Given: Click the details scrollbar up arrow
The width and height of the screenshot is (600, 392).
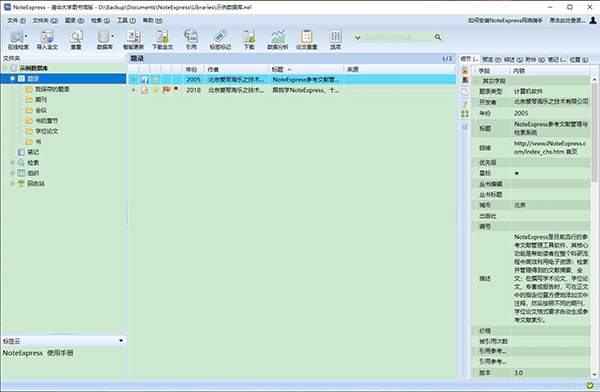Looking at the screenshot, I should [x=594, y=80].
